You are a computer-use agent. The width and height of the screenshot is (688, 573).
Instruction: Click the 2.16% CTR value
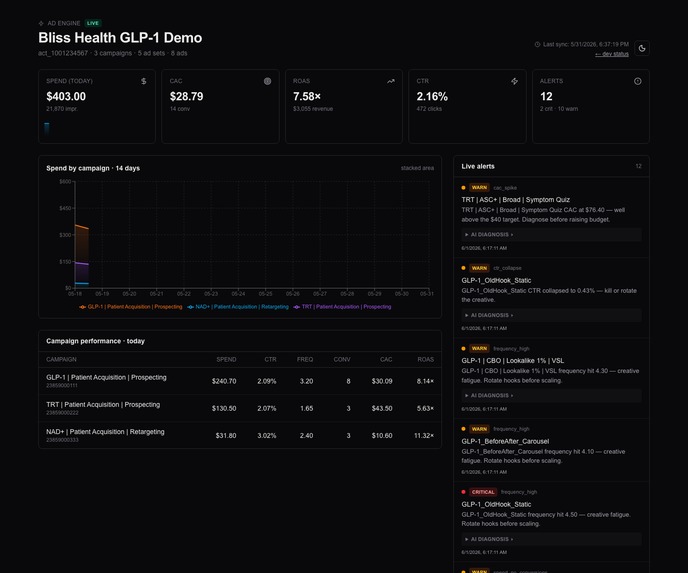[432, 97]
